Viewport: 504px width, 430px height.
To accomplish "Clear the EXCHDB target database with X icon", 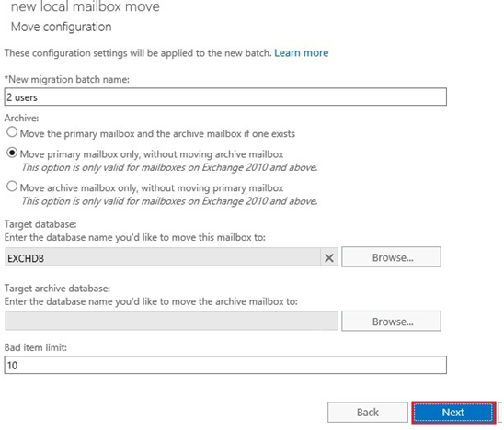I will 329,257.
